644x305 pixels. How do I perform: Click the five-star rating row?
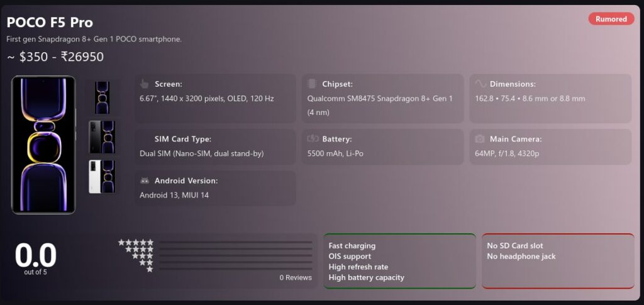(136, 243)
